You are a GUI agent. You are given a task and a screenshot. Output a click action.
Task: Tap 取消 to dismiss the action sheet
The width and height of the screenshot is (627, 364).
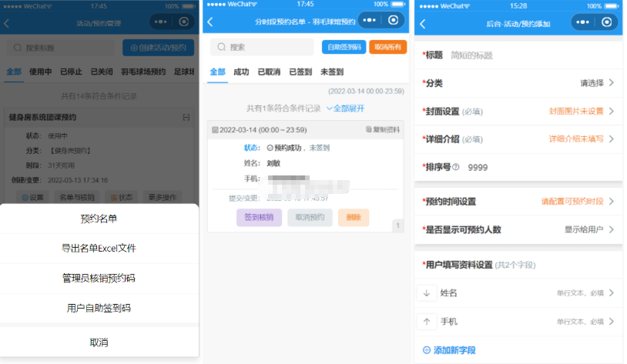click(x=99, y=342)
